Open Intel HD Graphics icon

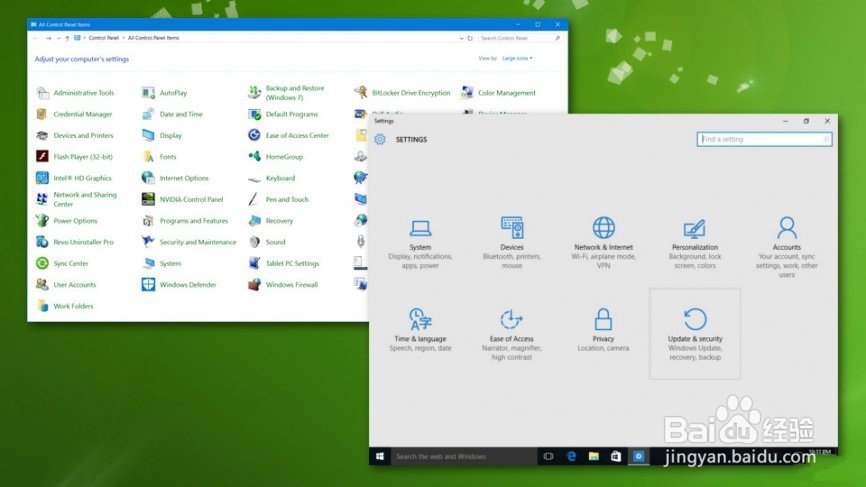coord(43,178)
